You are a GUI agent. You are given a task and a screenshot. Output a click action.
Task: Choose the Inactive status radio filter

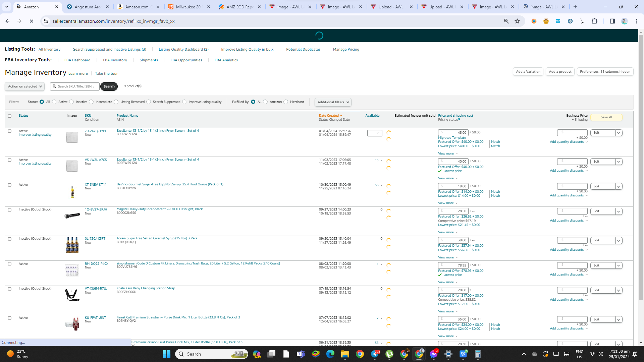coord(71,102)
